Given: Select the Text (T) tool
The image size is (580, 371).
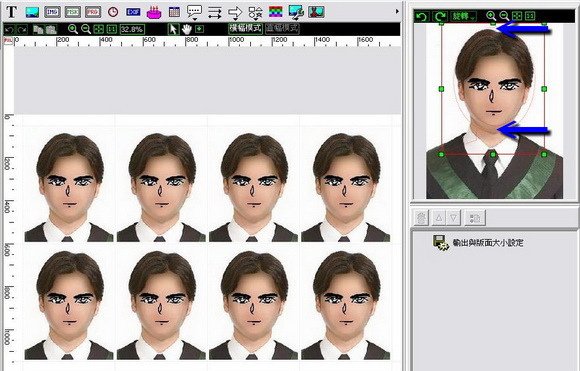Looking at the screenshot, I should [x=12, y=11].
